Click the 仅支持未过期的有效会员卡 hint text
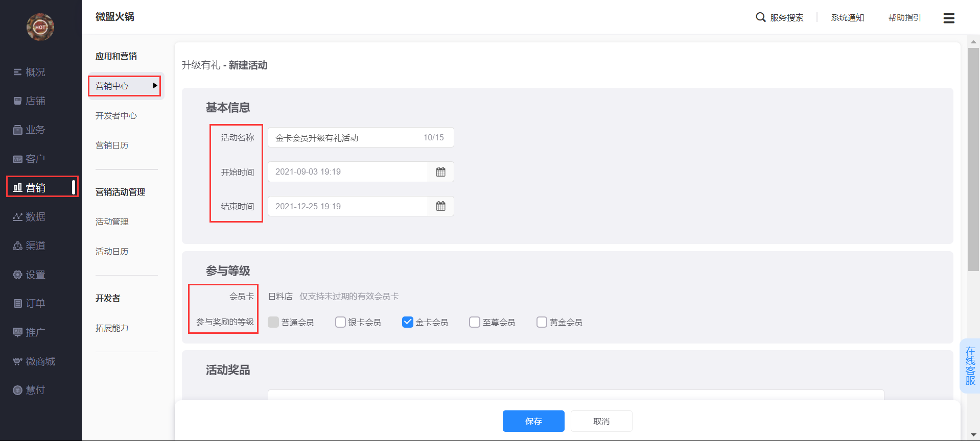980x441 pixels. 349,297
